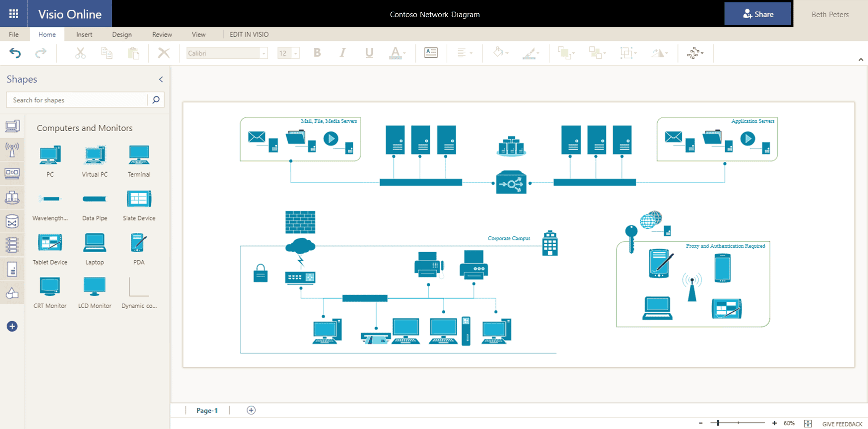Collapse the Shapes panel chevron
868x429 pixels.
tap(161, 79)
